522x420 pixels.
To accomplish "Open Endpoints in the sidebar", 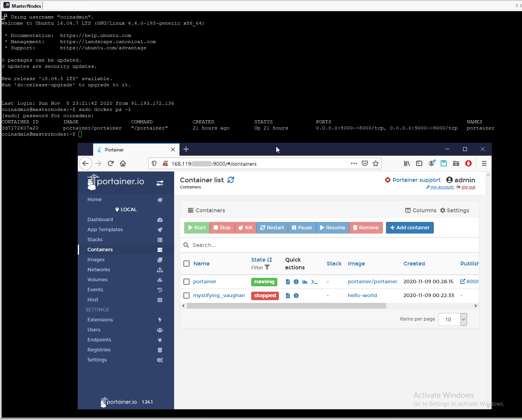I will (126, 340).
